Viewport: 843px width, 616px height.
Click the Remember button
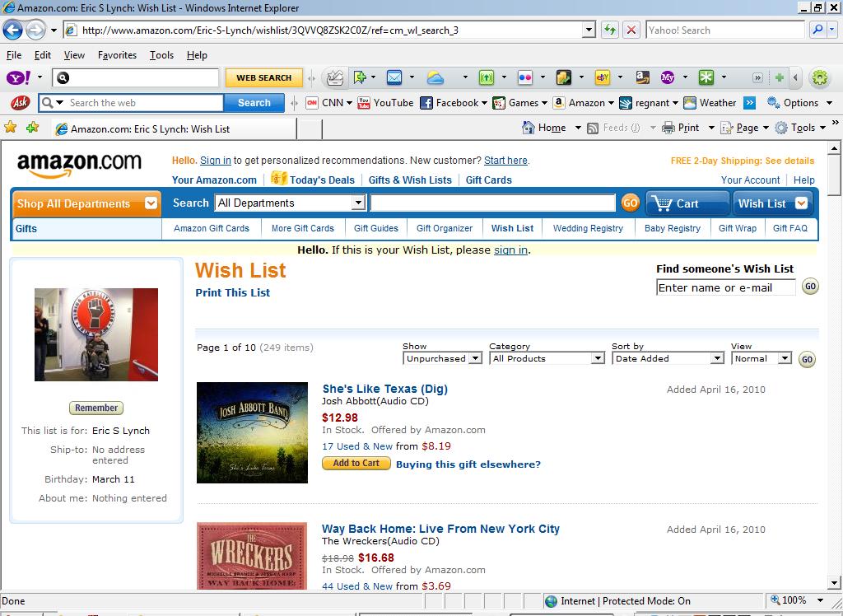coord(96,408)
